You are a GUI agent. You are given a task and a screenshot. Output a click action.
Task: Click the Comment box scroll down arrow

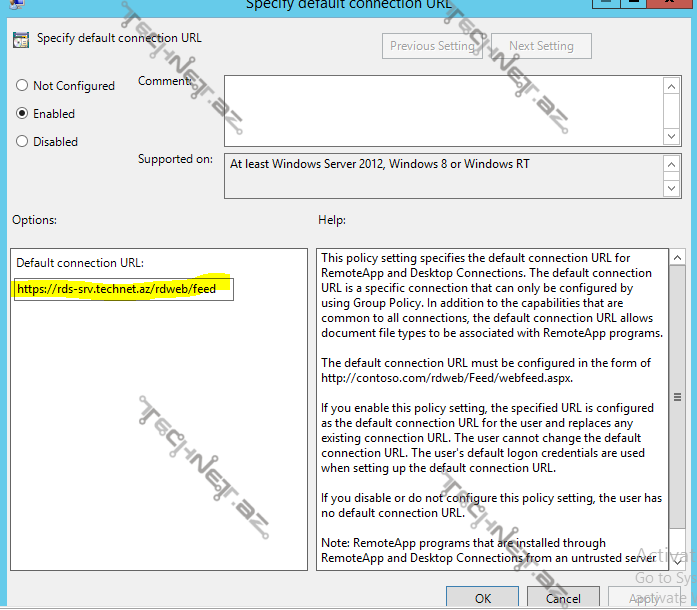(672, 134)
